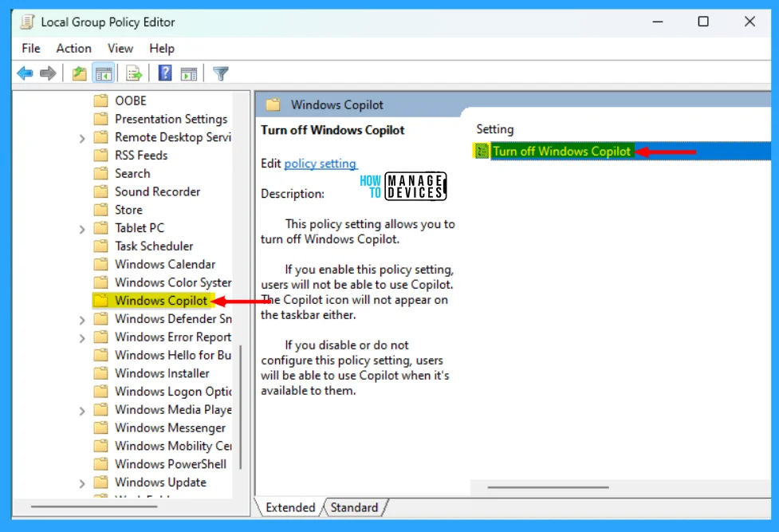Click the OOBE folder icon

pos(100,101)
